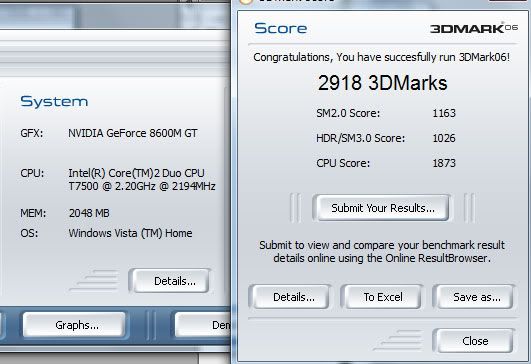
Task: Click the 3DMark06 logo
Action: [474, 28]
